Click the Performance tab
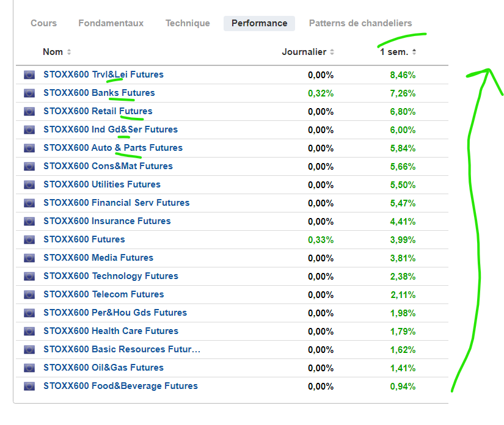 click(x=260, y=23)
